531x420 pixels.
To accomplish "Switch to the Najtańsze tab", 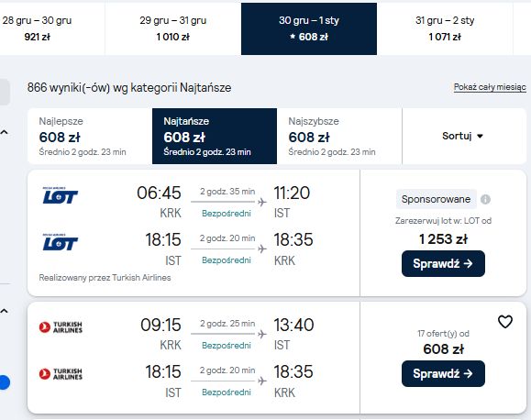I will click(x=215, y=136).
